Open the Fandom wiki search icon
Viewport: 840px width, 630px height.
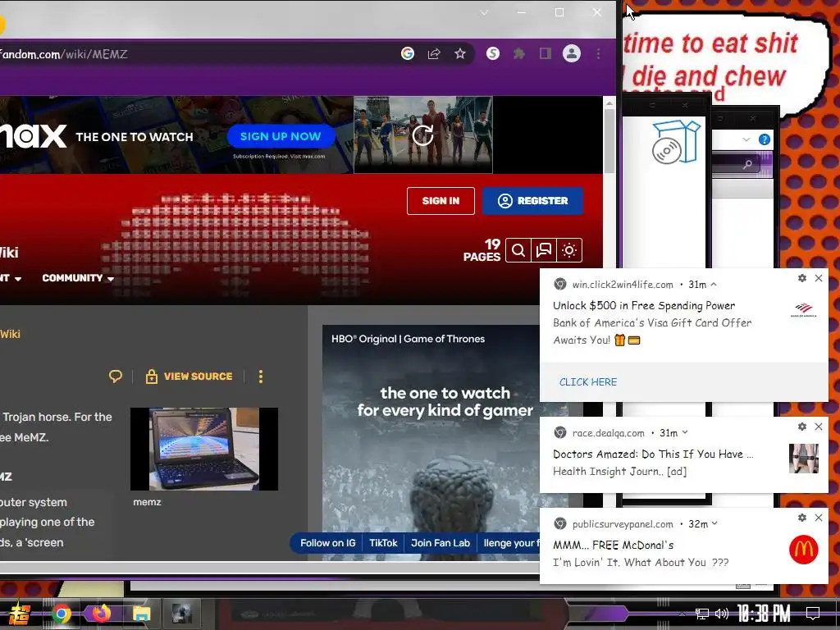[x=518, y=250]
